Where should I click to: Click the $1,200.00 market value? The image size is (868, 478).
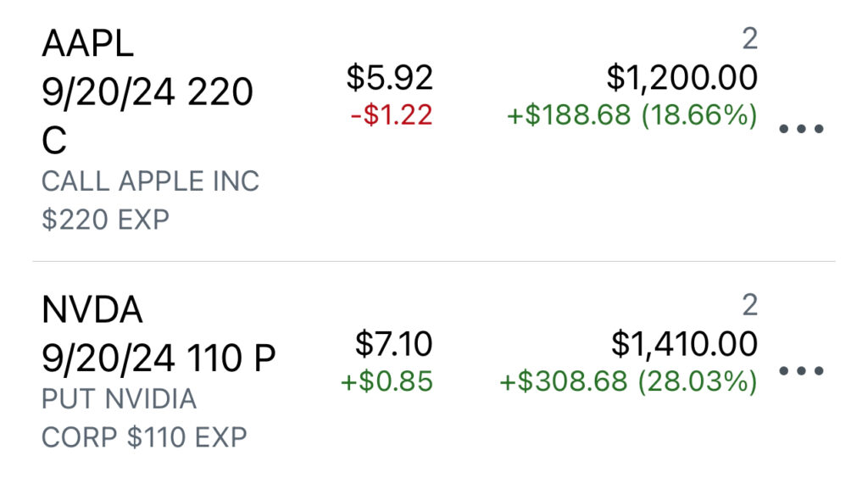pos(682,77)
